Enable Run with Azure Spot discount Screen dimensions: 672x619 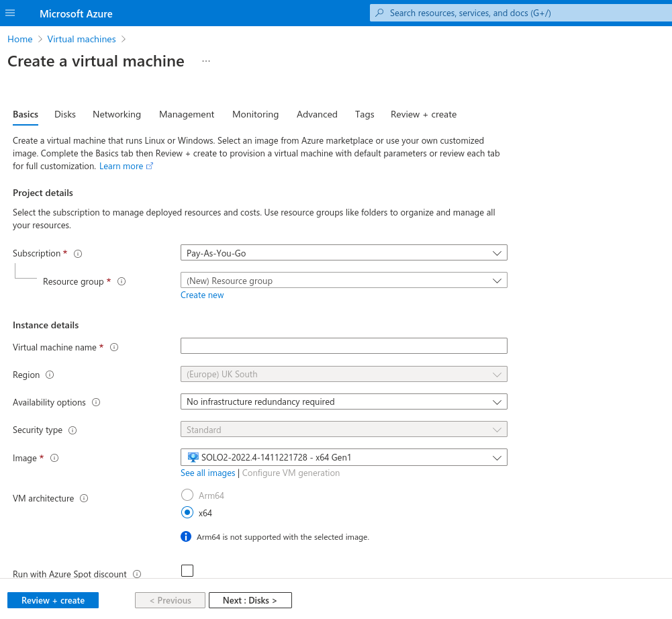187,570
